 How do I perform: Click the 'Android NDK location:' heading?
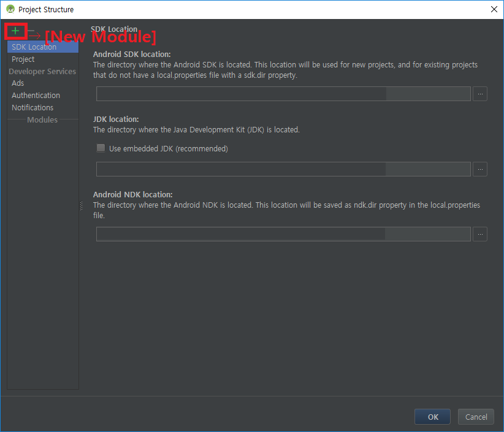coord(133,195)
